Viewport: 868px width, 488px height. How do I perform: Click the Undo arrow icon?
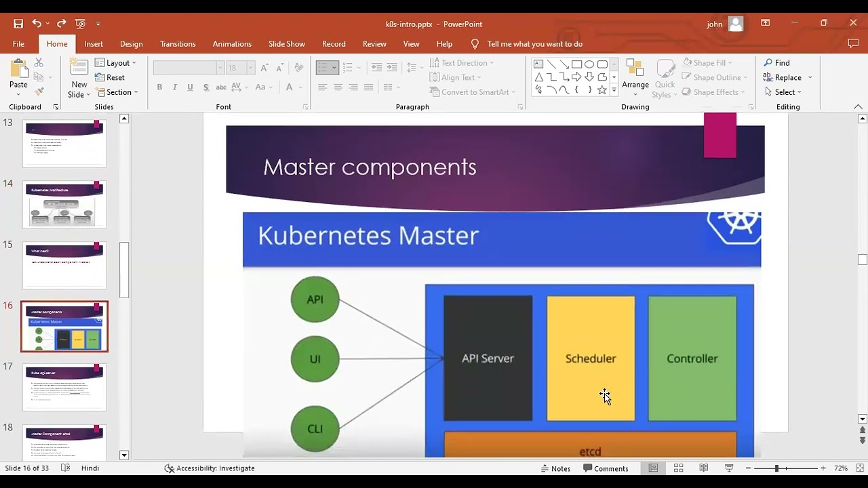pos(37,24)
